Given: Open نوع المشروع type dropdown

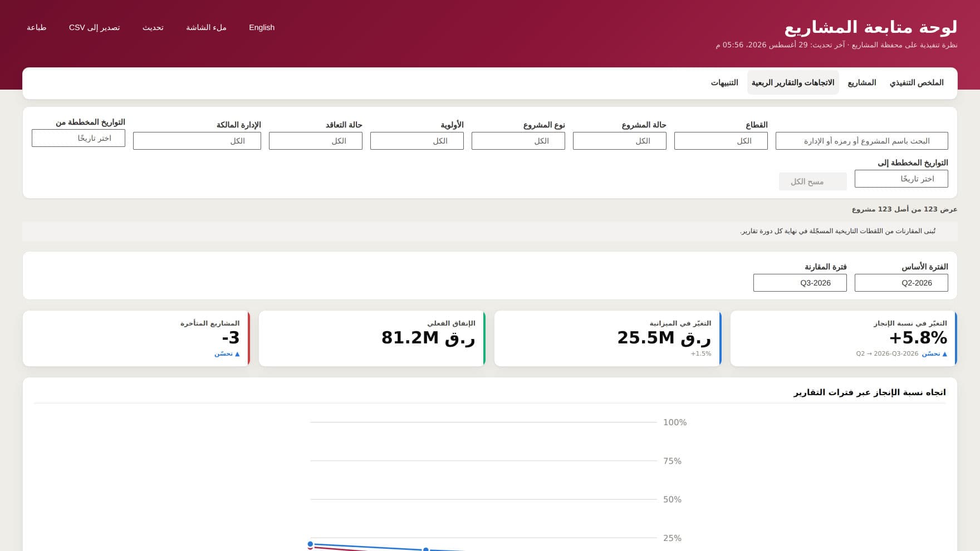Looking at the screenshot, I should tap(518, 141).
